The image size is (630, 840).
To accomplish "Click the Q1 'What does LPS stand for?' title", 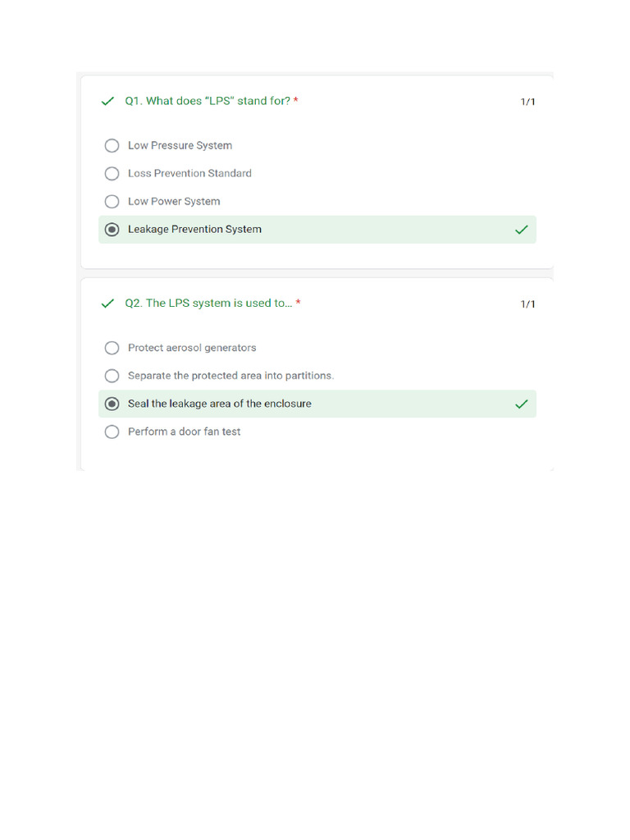I will (207, 101).
